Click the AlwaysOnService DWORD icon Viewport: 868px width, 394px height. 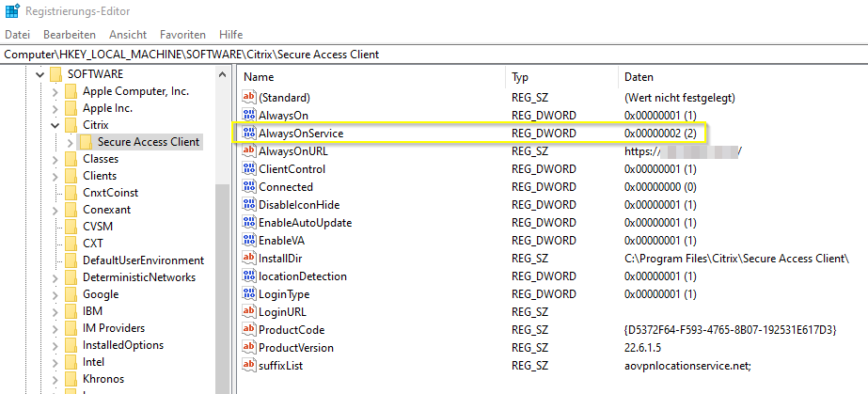249,134
